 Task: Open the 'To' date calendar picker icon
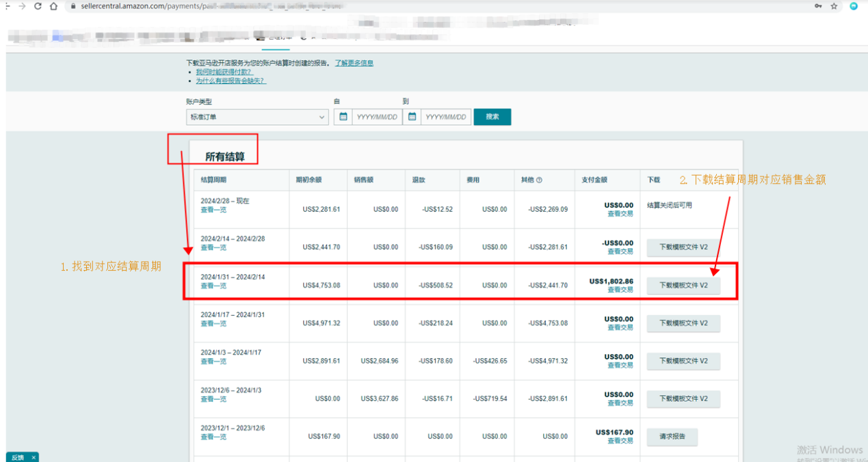click(x=412, y=117)
